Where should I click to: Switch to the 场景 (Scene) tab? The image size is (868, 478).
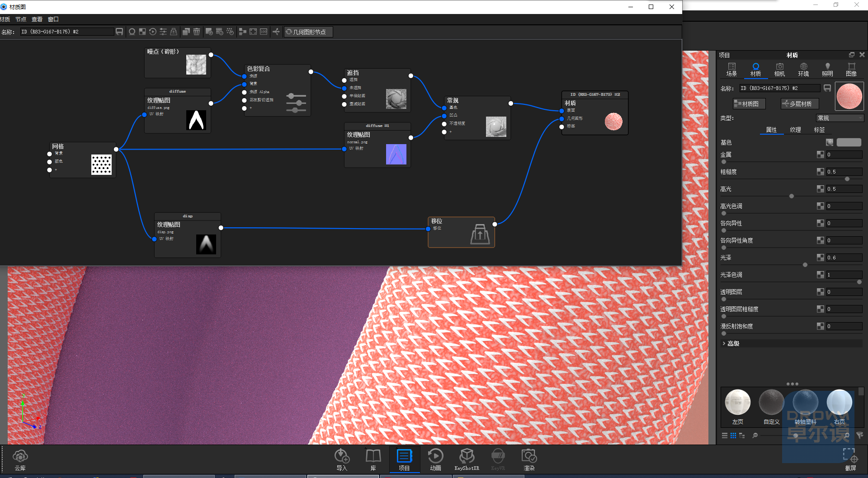pos(731,70)
